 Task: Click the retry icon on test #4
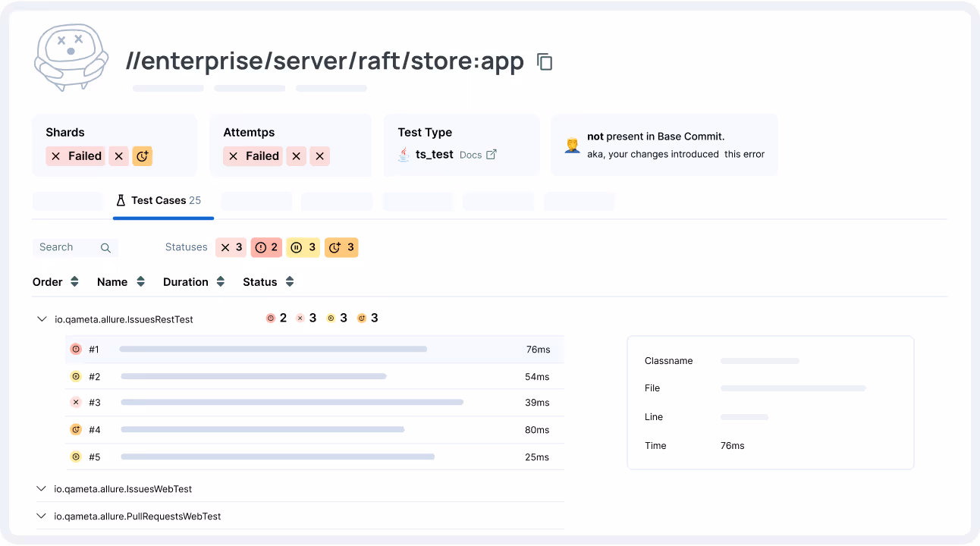(75, 428)
